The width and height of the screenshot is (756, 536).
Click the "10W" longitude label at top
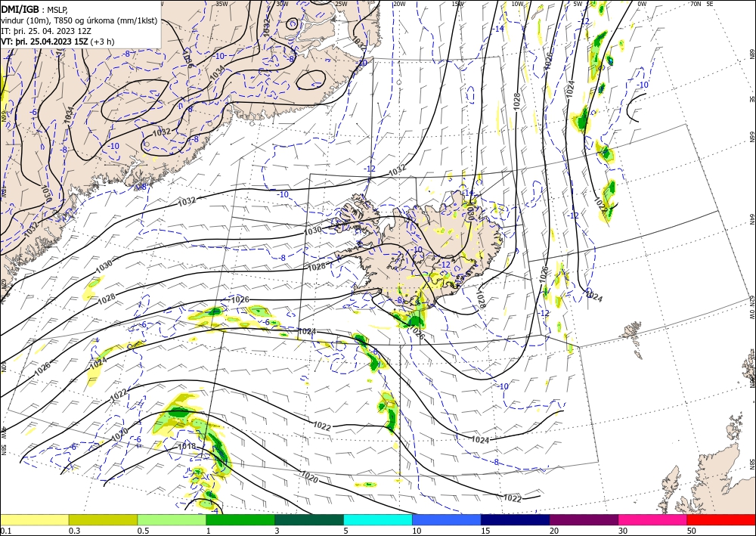pyautogui.click(x=517, y=4)
